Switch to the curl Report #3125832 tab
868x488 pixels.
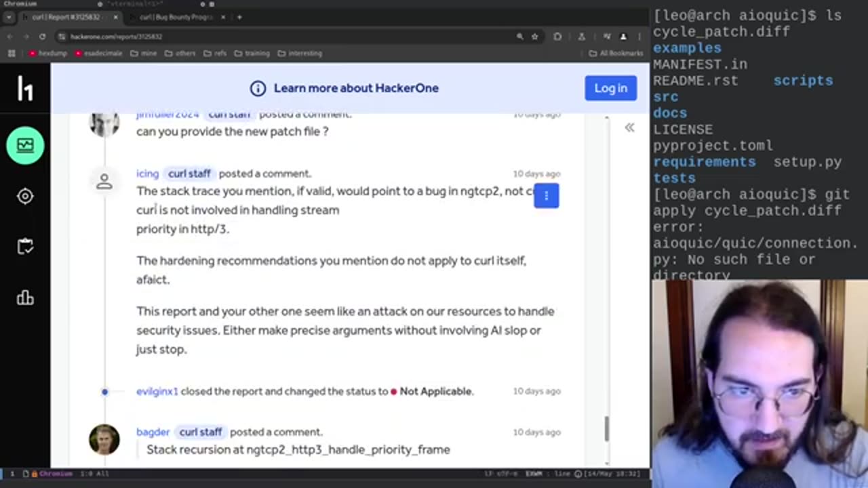(70, 17)
